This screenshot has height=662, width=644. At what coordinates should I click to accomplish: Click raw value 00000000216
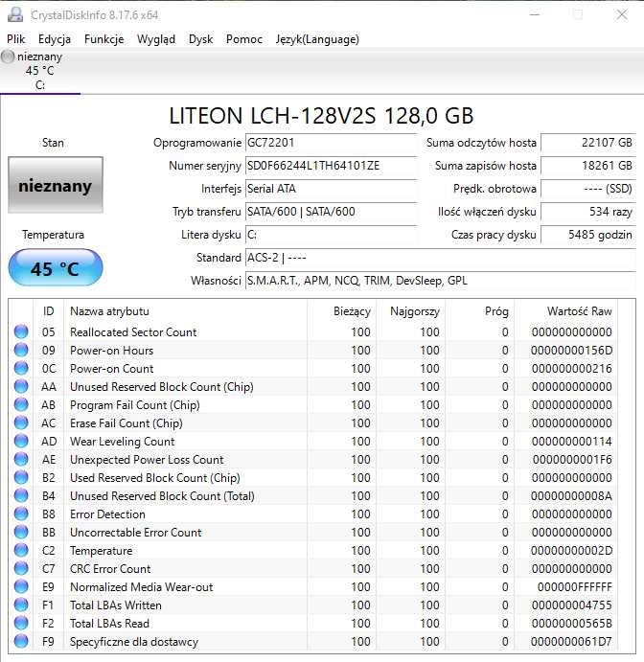571,369
